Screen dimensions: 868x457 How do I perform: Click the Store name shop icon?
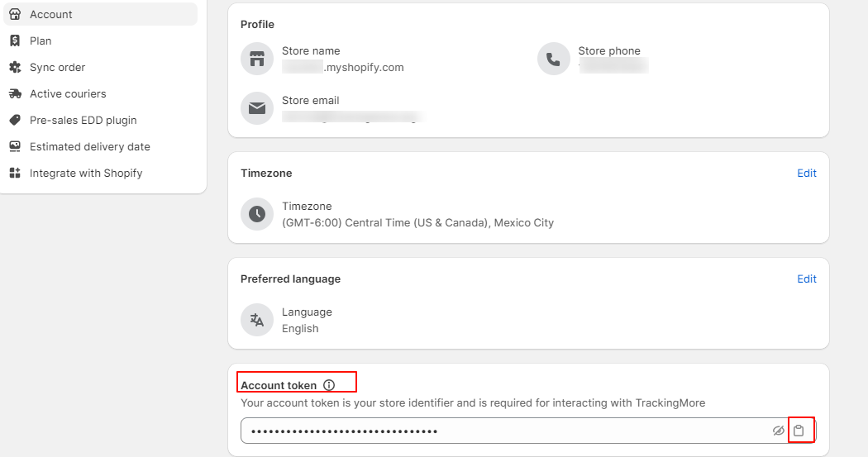coord(257,59)
